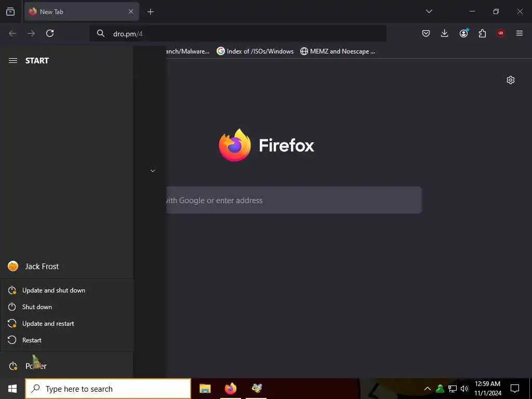The height and width of the screenshot is (399, 532).
Task: Go back with the back arrow
Action: [12, 33]
